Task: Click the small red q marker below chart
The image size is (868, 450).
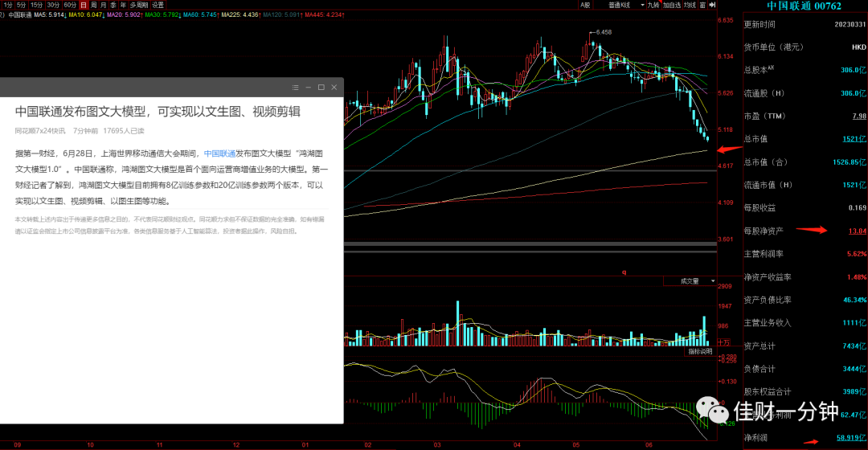Action: [x=624, y=272]
